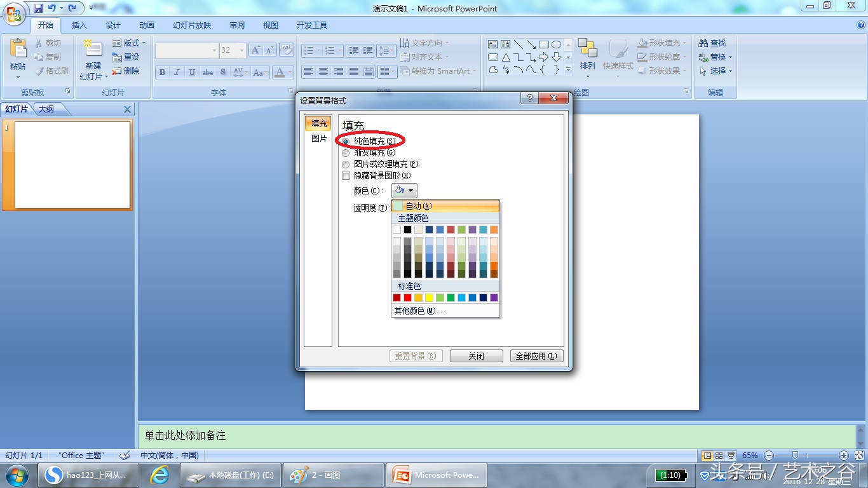Screen dimensions: 868x488
Task: Expand the 选择 dropdown in editing group
Action: pyautogui.click(x=716, y=71)
